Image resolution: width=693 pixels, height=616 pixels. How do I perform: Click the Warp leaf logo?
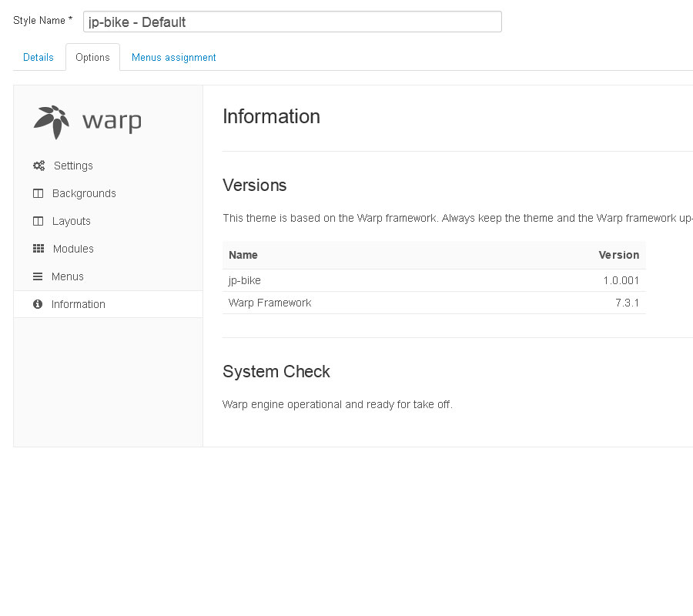pyautogui.click(x=52, y=122)
